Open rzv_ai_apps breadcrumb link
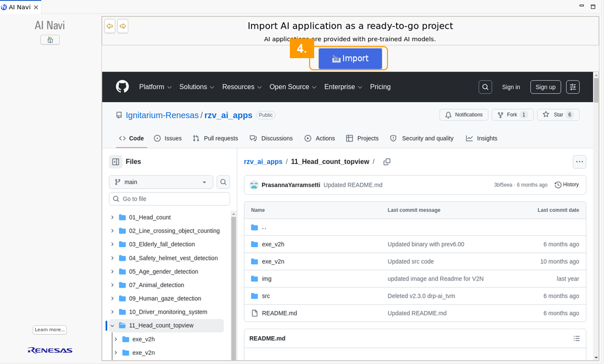Viewport: 604px width, 364px height. coord(263,162)
